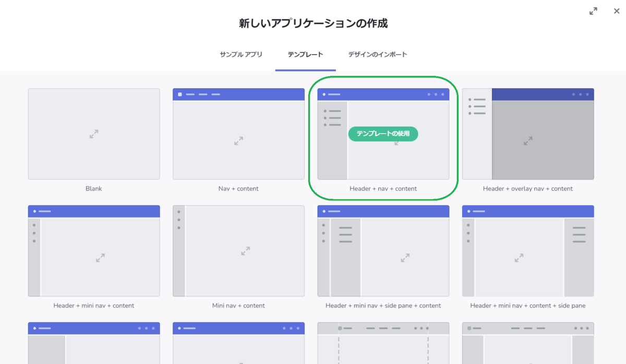Click preview expand icon on Header + mini nav + content

coord(100,258)
